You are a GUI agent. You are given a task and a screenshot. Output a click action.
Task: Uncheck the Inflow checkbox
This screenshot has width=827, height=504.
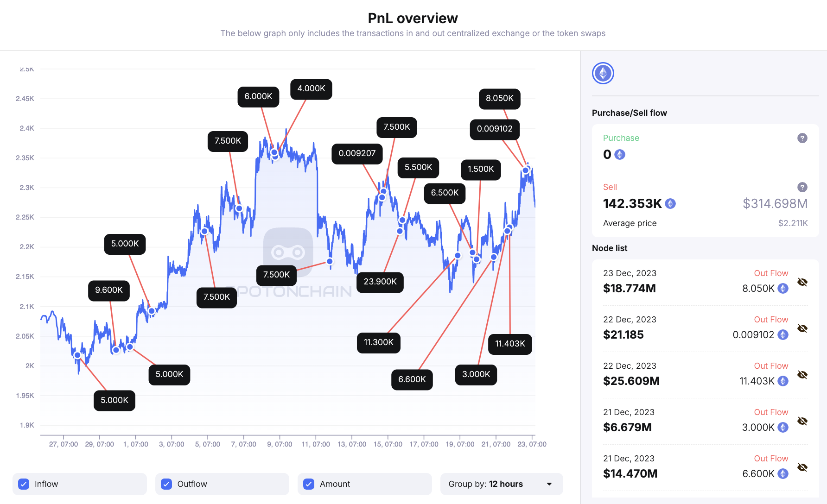[24, 484]
